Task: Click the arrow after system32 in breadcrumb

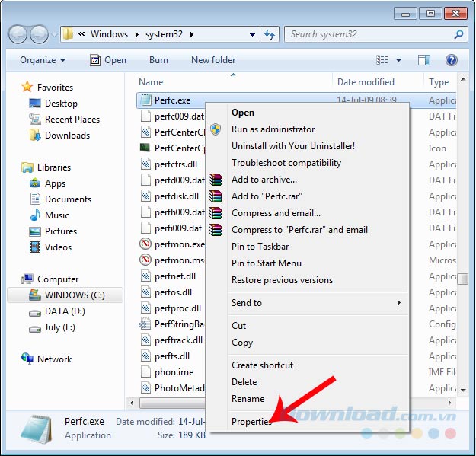Action: tap(192, 34)
